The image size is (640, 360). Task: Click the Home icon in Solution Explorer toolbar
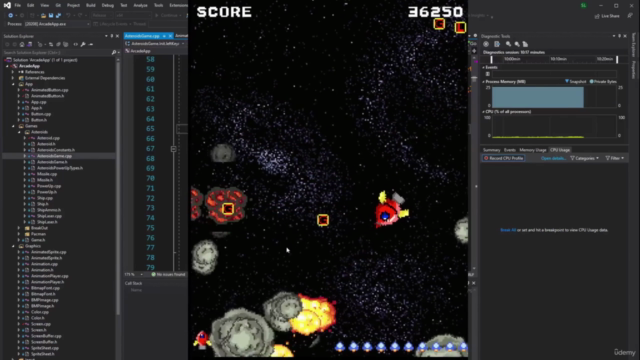(22, 44)
